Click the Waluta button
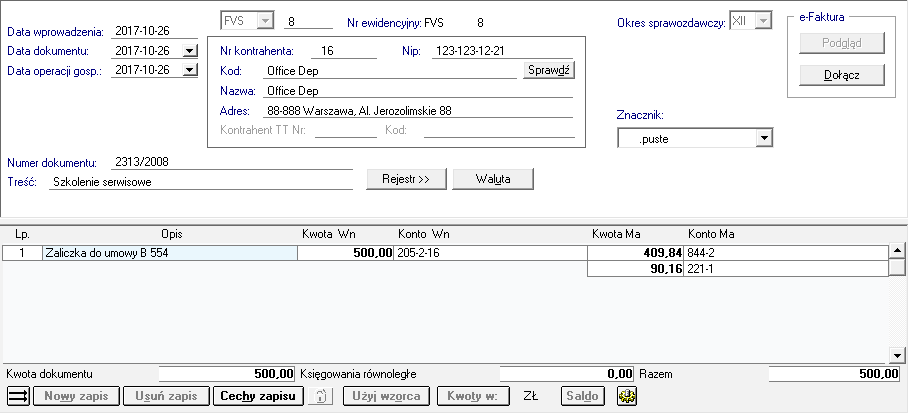Viewport: 908px width, 413px height. tap(493, 179)
